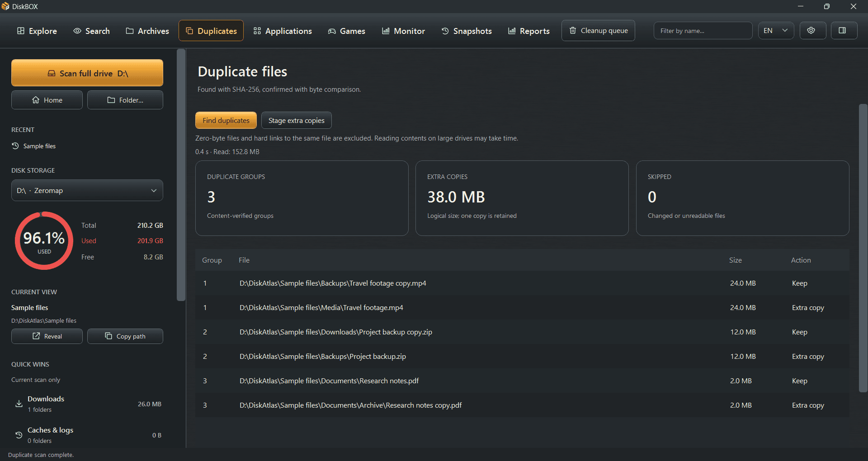The width and height of the screenshot is (868, 461).
Task: Click the Reveal button
Action: tap(47, 336)
